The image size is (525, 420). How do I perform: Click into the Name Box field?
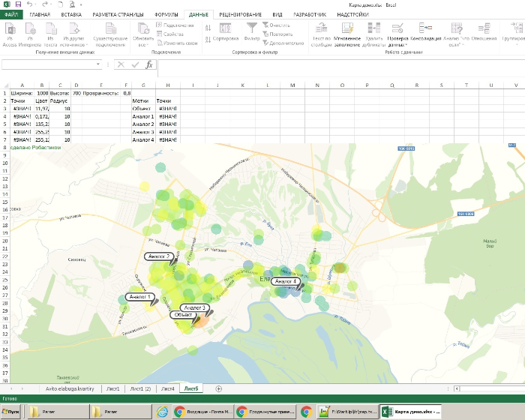click(49, 64)
